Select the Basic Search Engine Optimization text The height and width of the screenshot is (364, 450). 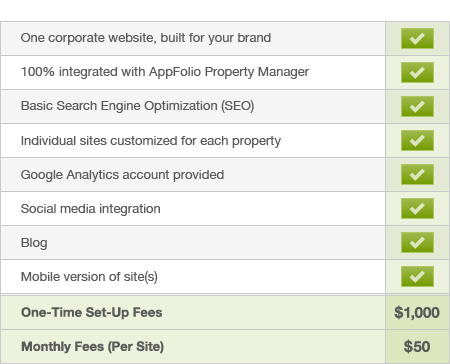coord(137,106)
